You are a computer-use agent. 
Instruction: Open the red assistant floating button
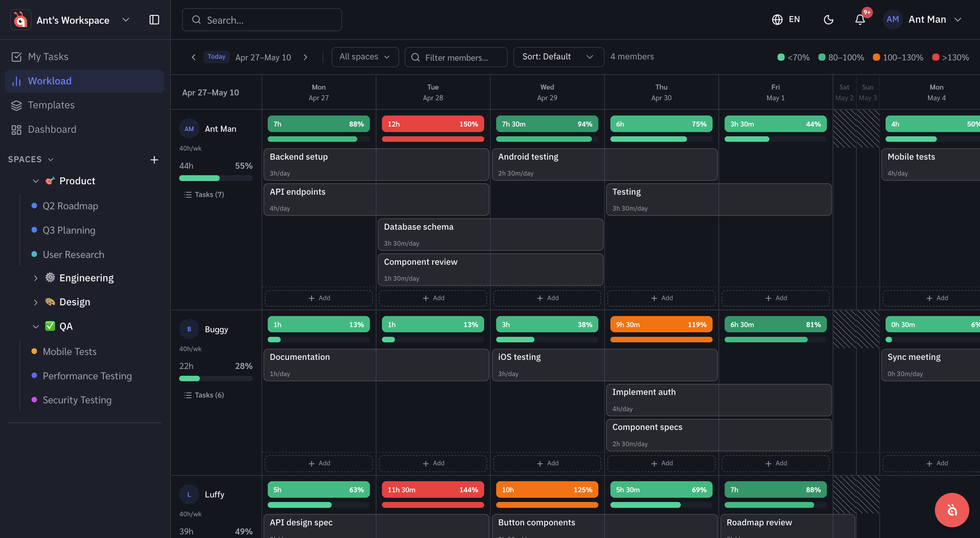952,510
